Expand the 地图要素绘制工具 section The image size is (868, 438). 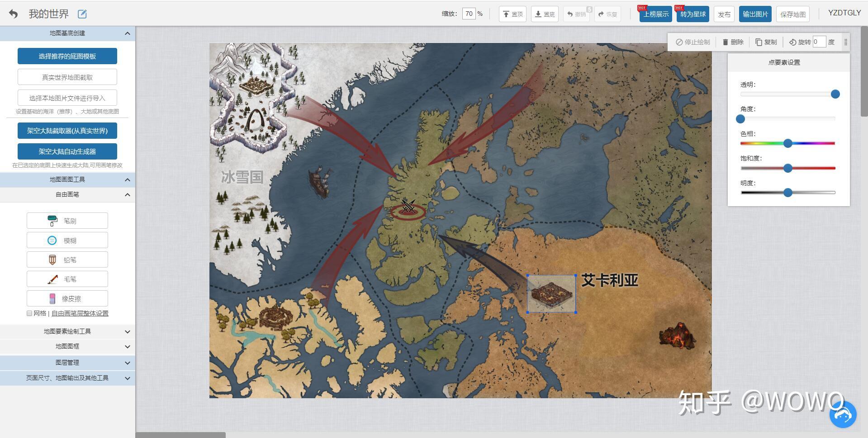(x=67, y=331)
